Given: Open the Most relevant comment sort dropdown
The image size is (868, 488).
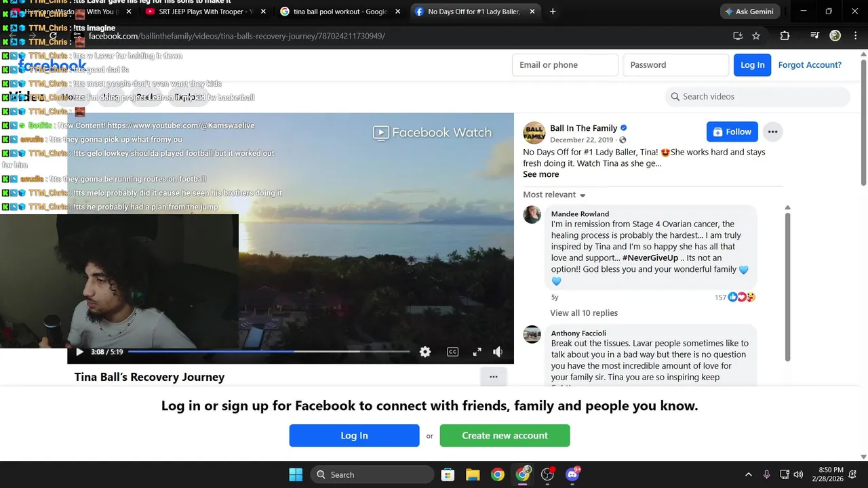Looking at the screenshot, I should click(554, 195).
